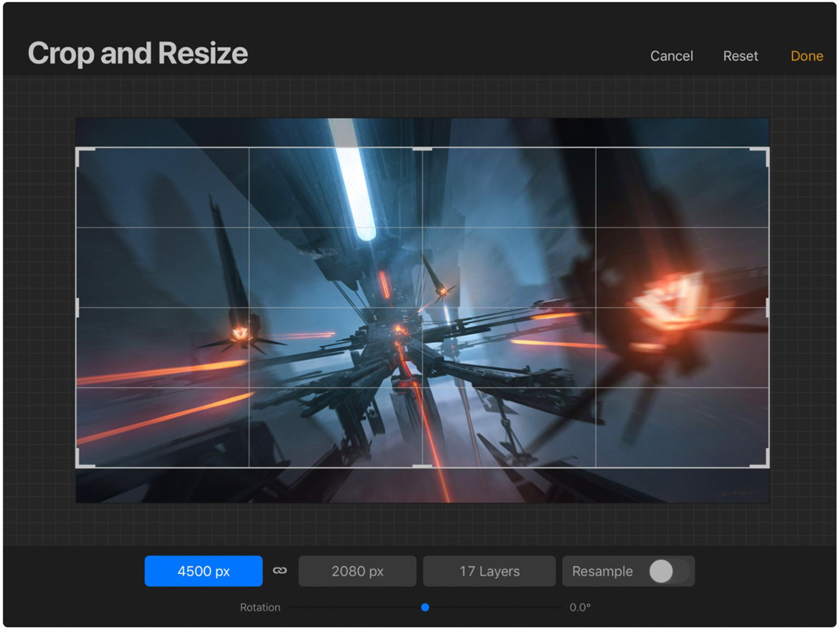840x630 pixels.
Task: Click the right edge middle crop handle
Action: click(x=767, y=307)
